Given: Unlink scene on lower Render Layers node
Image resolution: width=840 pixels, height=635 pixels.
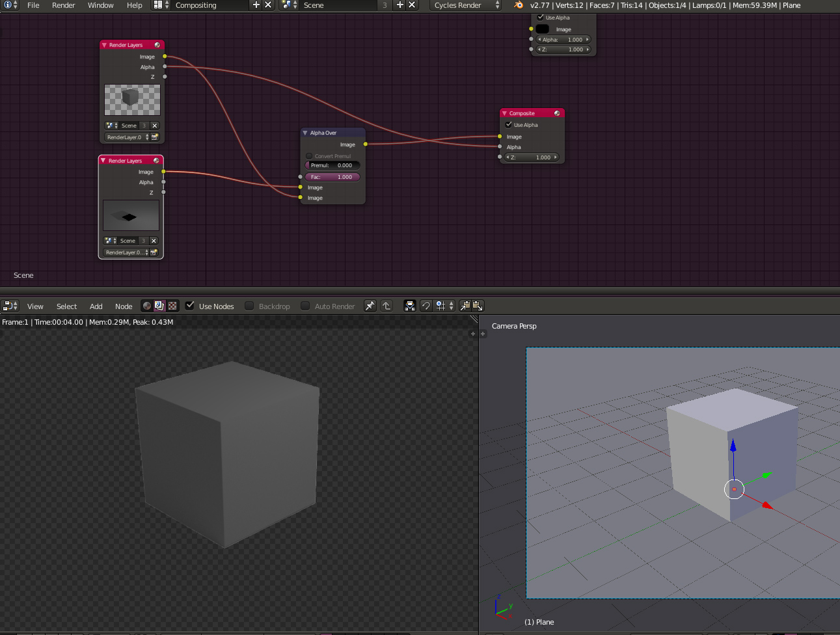Looking at the screenshot, I should 154,241.
